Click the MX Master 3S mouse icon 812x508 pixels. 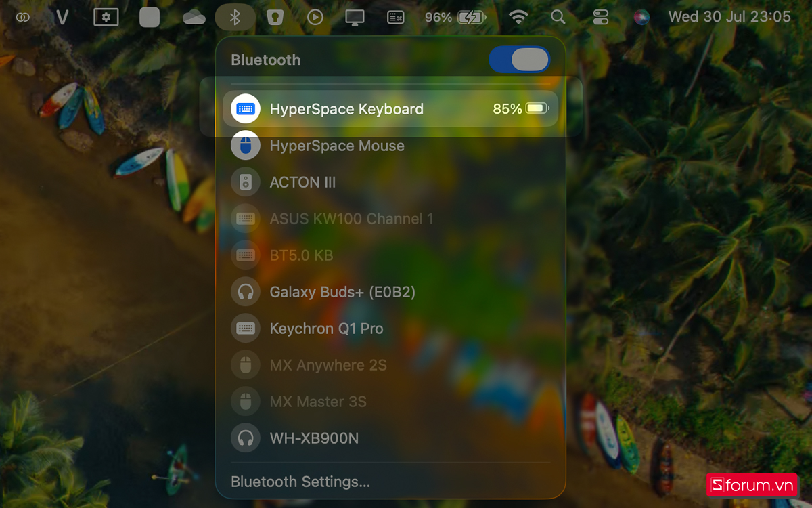pyautogui.click(x=246, y=402)
